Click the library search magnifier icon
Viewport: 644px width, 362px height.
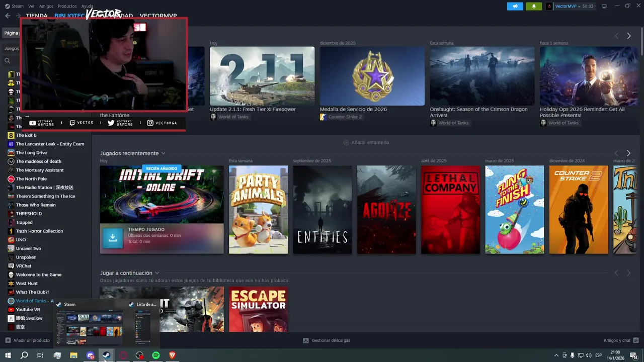(x=8, y=61)
